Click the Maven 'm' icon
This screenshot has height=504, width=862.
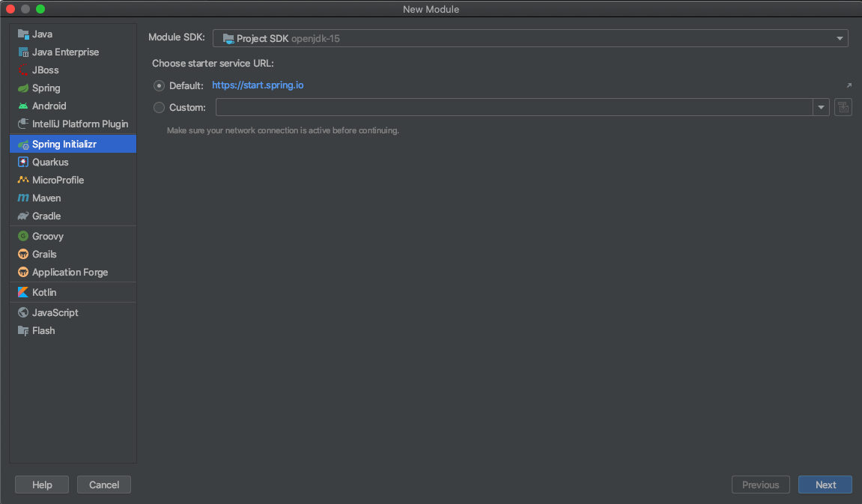point(23,198)
